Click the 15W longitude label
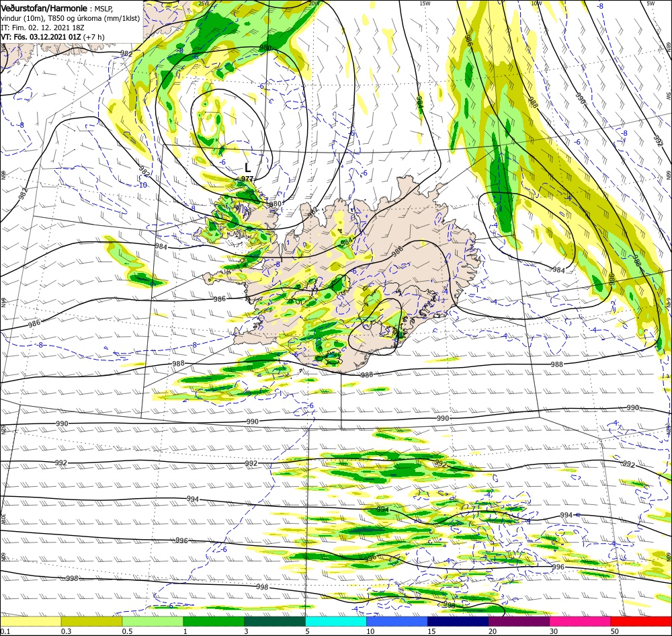This screenshot has height=636, width=672. pos(425,3)
